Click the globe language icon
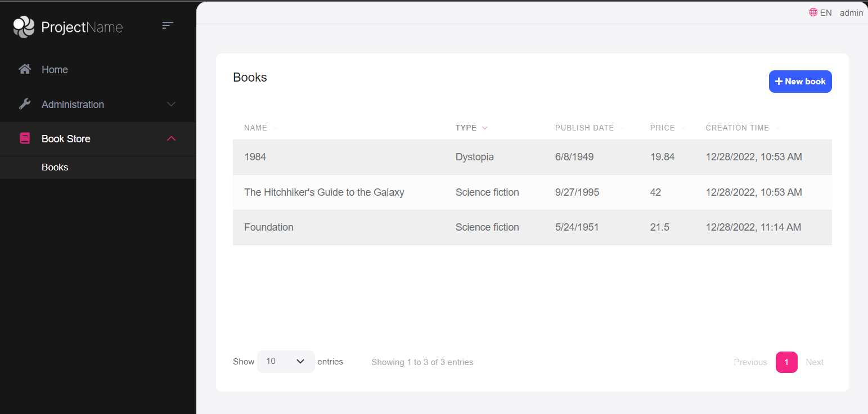This screenshot has width=868, height=414. [x=812, y=12]
